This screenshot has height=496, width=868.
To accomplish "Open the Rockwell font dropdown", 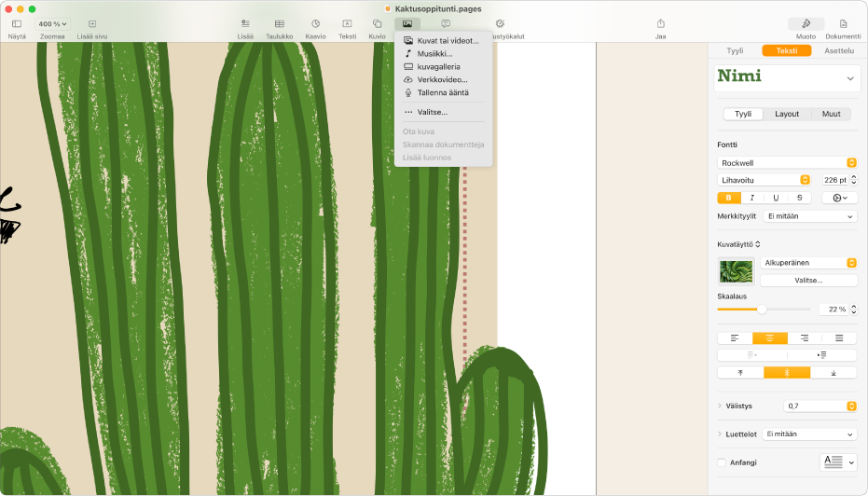I will [x=787, y=163].
